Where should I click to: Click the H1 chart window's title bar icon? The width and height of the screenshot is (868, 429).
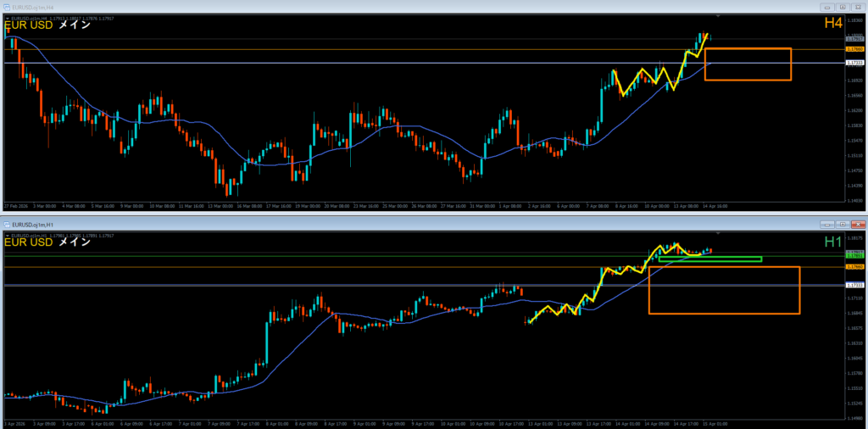(x=7, y=224)
